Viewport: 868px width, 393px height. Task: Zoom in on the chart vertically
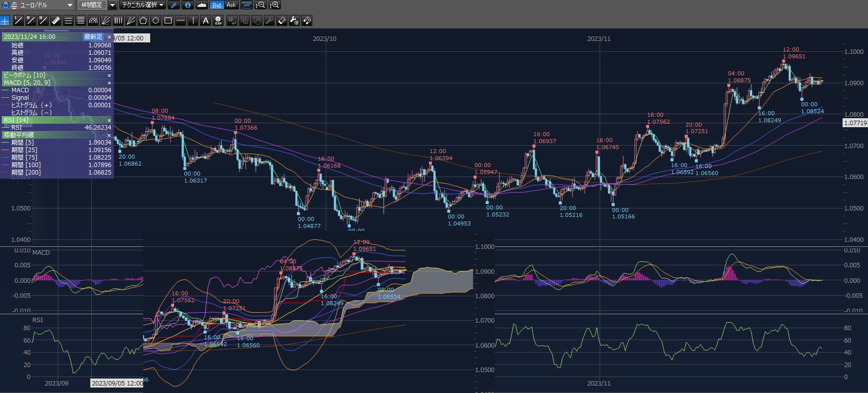click(274, 5)
